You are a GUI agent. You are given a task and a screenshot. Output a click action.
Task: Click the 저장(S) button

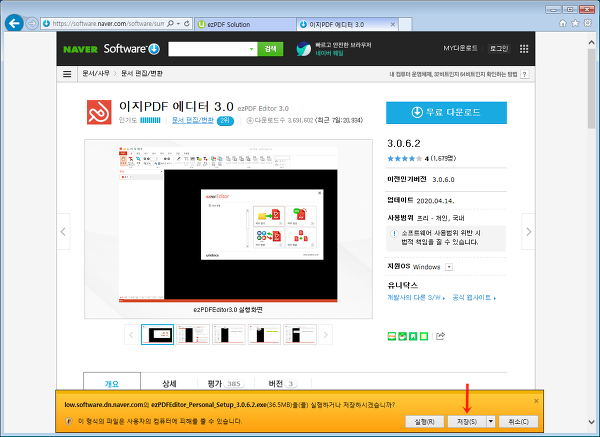tap(467, 421)
